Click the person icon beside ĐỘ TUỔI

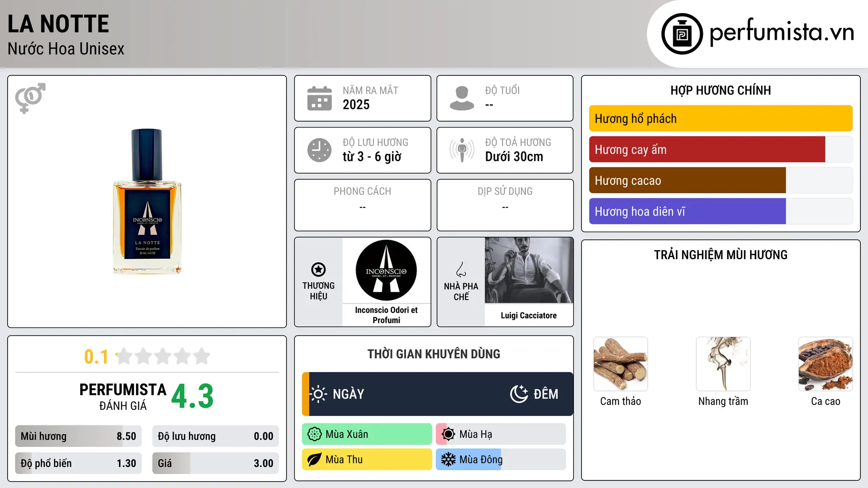pos(462,98)
